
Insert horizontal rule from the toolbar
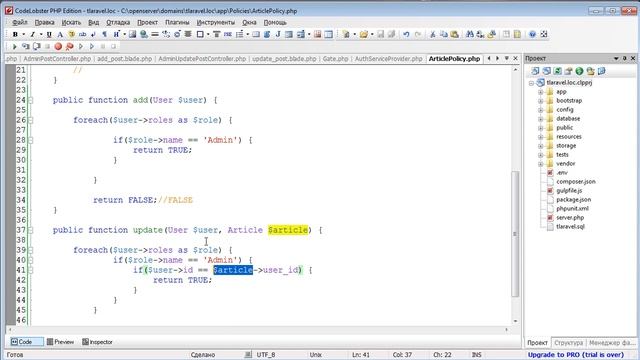[155, 35]
